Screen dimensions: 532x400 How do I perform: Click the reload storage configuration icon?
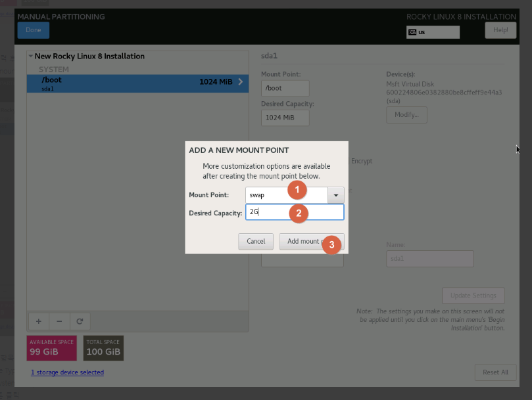click(80, 321)
